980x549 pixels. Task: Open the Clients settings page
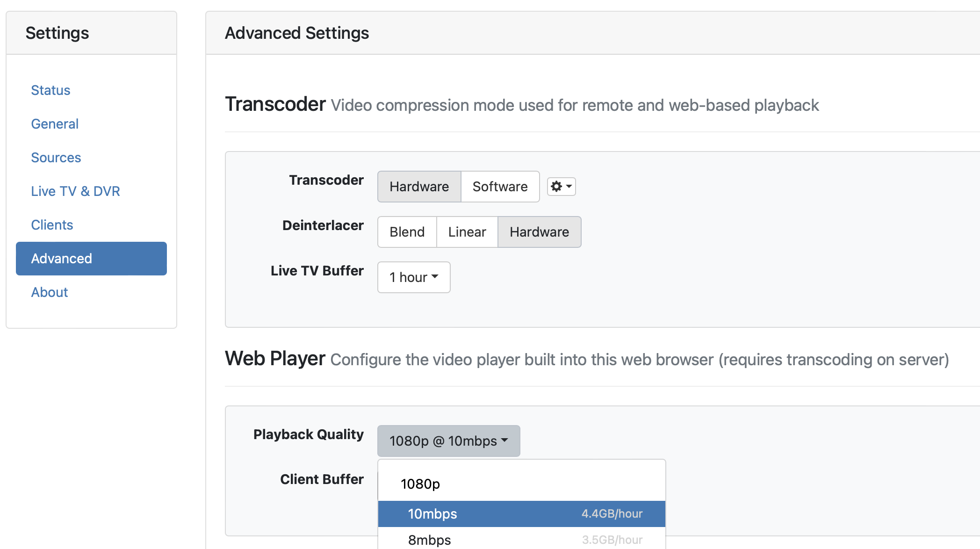(52, 225)
